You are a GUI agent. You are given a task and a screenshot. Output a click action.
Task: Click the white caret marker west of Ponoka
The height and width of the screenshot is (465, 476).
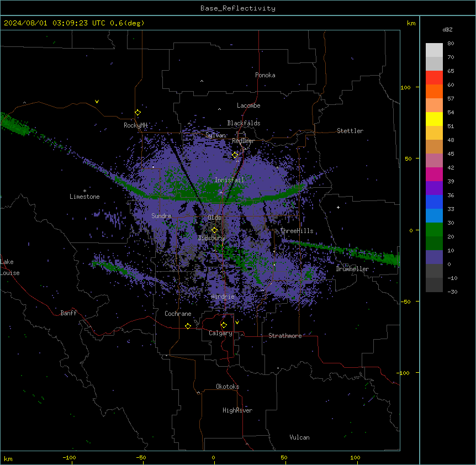[202, 81]
